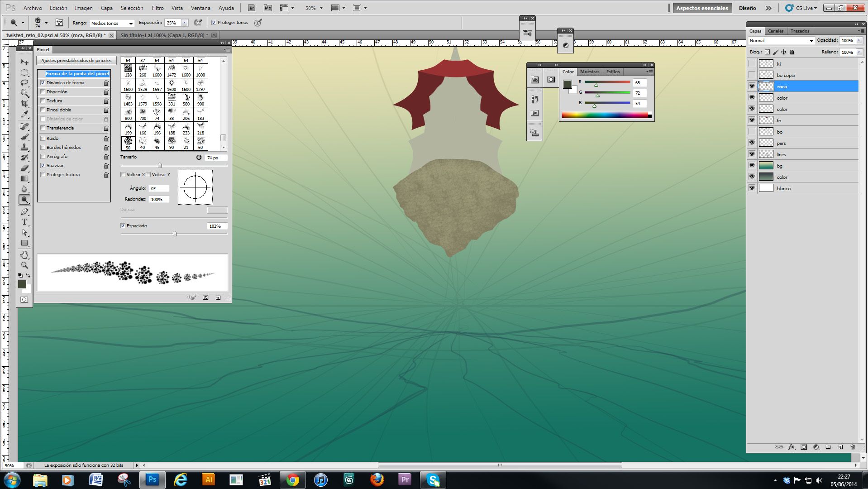Select the Eraser tool
868x489 pixels.
click(24, 168)
